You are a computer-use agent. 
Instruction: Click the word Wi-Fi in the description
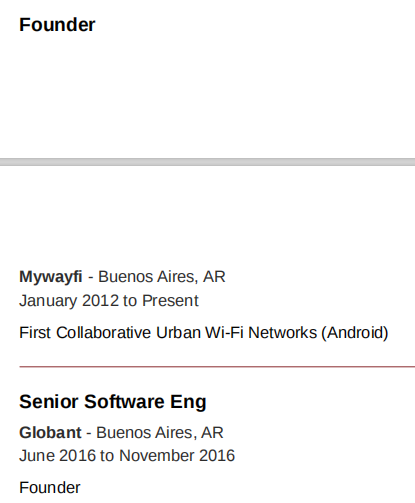[x=224, y=333]
